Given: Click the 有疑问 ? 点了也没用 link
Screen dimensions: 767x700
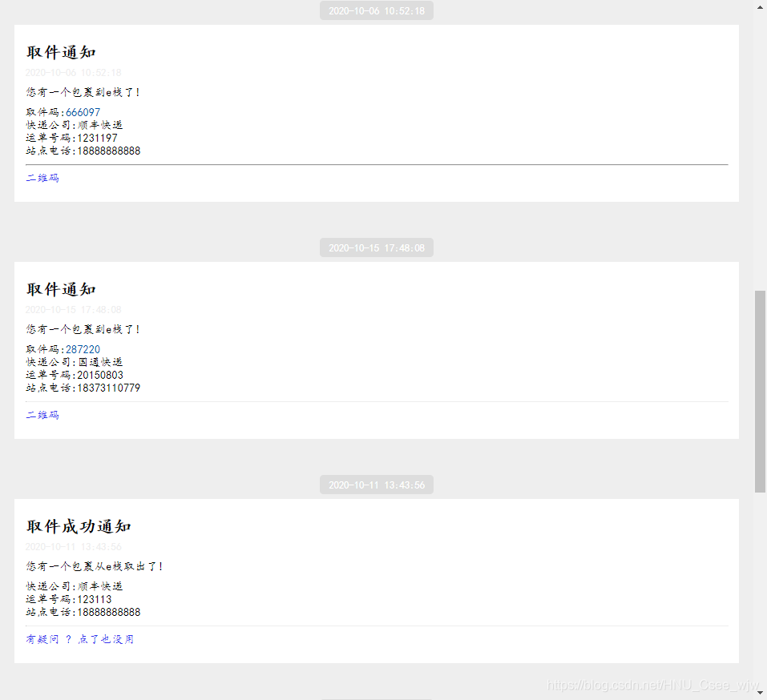Looking at the screenshot, I should [x=80, y=639].
